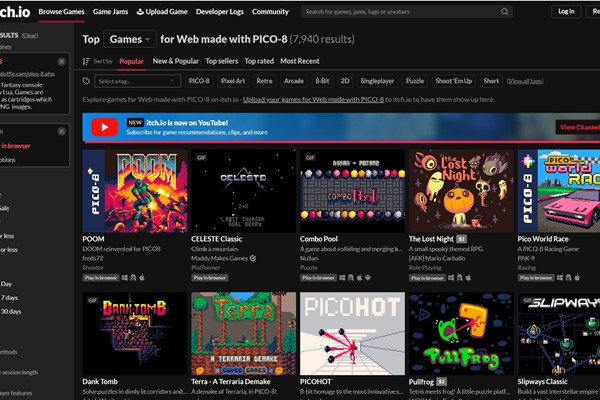
Task: Open Developer Logs in top navigation
Action: 220,12
